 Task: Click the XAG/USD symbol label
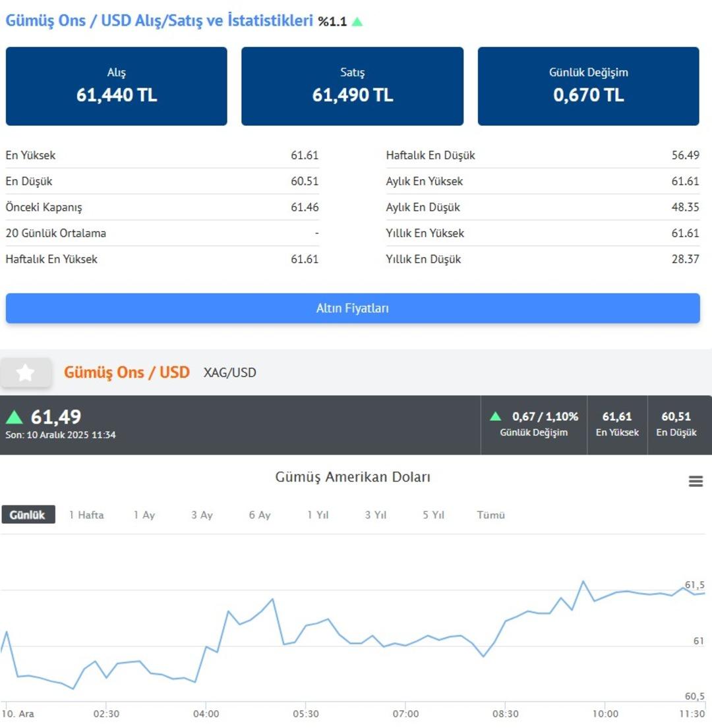point(230,373)
